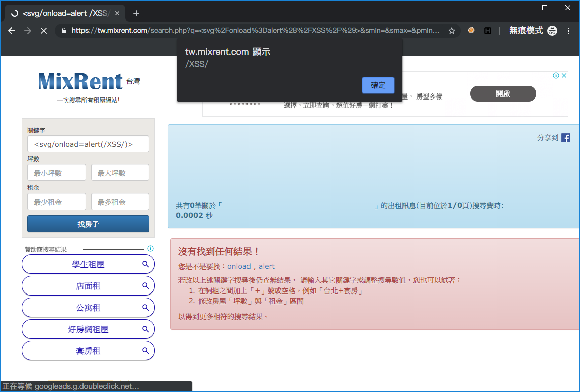Click the browser forward arrow
This screenshot has height=392, width=580.
coord(28,31)
